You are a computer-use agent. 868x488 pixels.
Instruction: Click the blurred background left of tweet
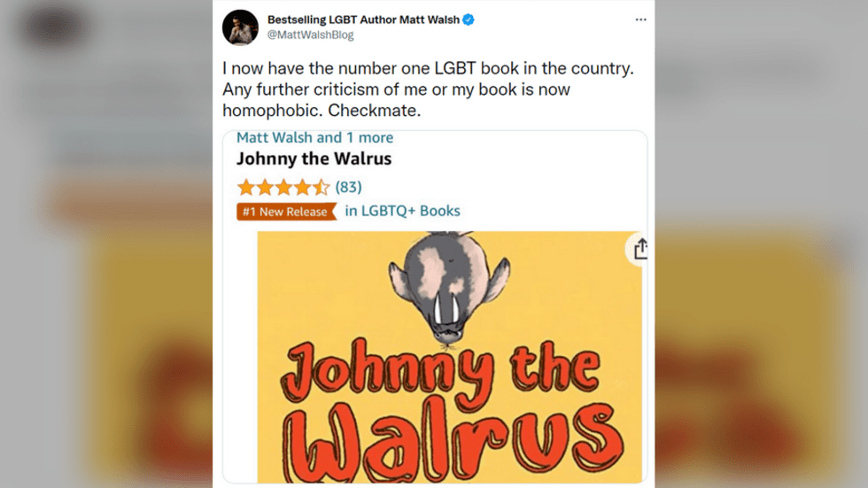(x=106, y=244)
